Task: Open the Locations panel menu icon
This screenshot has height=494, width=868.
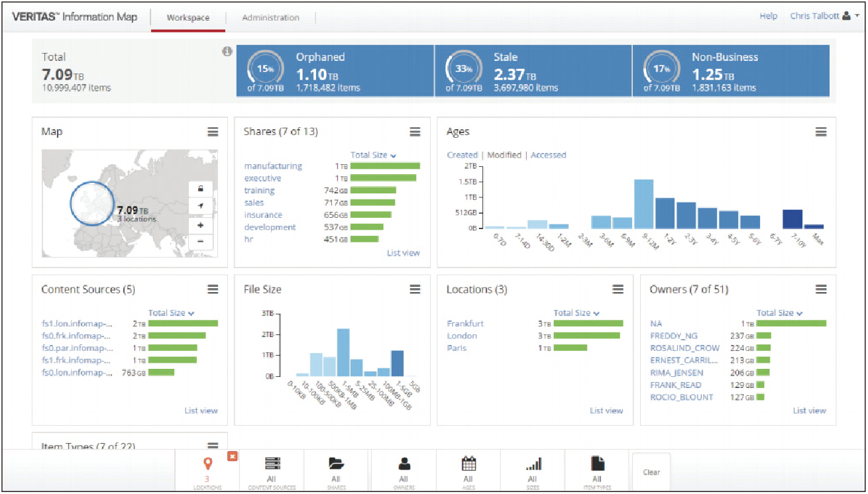Action: pos(618,289)
